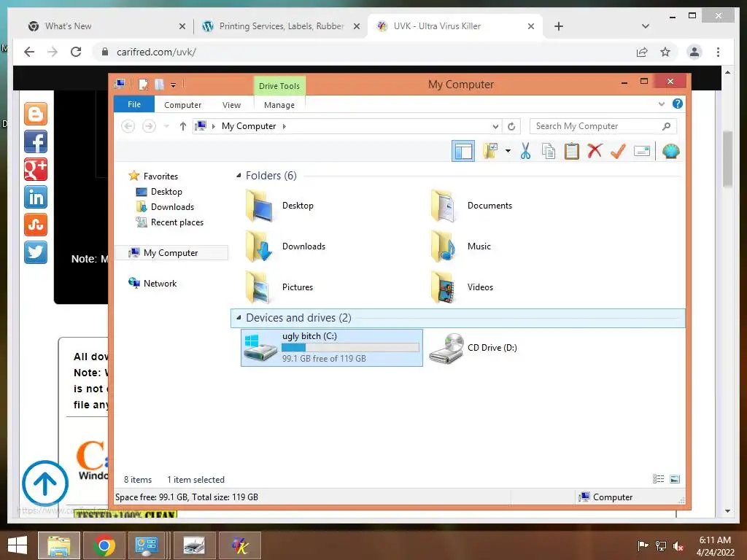Click the Paste clipboard icon
The width and height of the screenshot is (747, 560).
[x=572, y=152]
